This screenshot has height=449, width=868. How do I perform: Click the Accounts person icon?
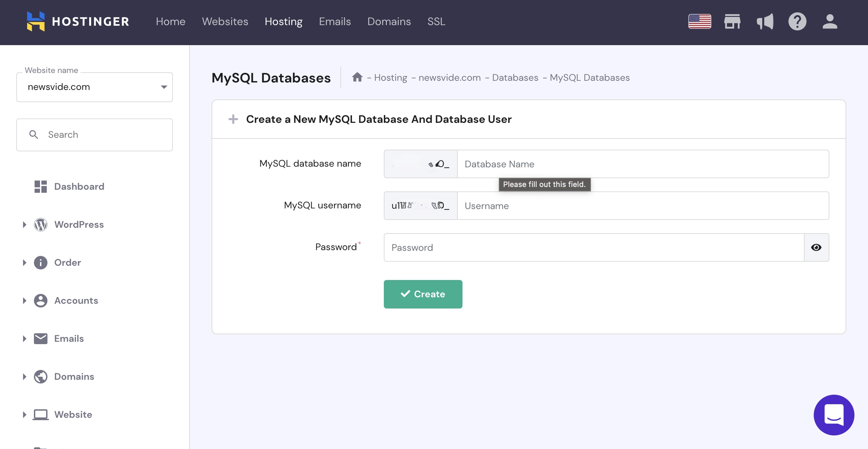click(x=41, y=300)
